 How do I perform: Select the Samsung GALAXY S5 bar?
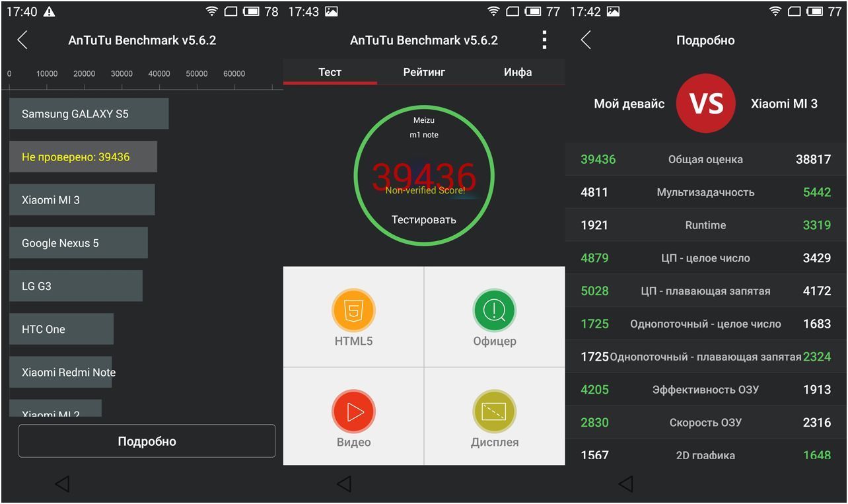pyautogui.click(x=88, y=114)
